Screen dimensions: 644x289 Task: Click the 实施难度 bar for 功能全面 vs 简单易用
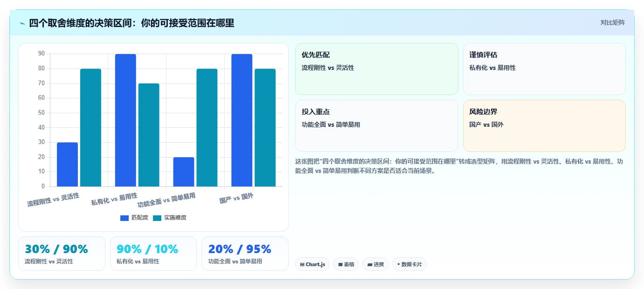tap(207, 128)
